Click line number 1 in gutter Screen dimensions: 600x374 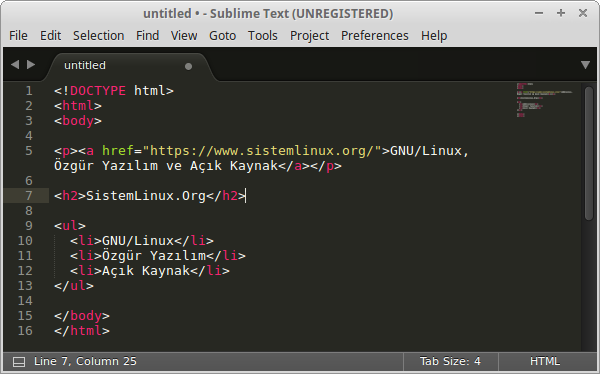pos(29,91)
